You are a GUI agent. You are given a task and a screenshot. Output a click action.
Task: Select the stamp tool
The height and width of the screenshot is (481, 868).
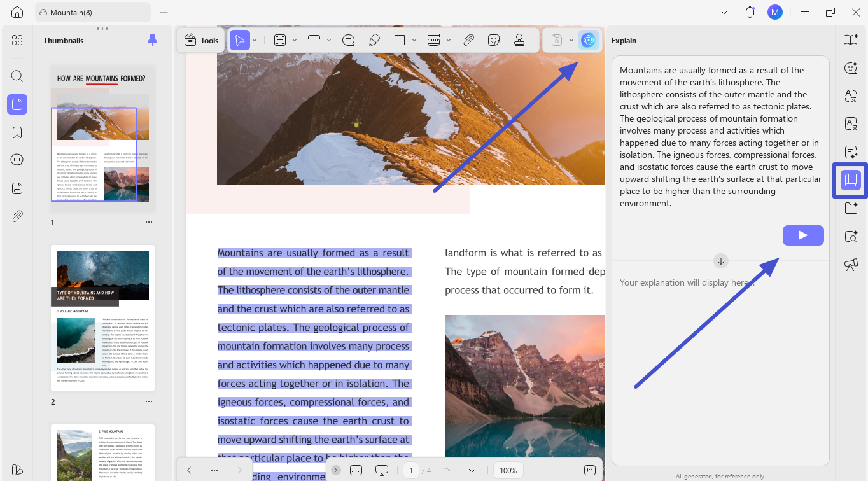pos(519,40)
